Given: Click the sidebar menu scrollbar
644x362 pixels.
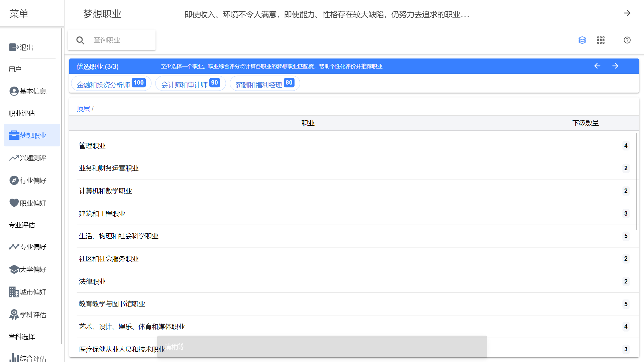Looking at the screenshot, I should (x=62, y=186).
